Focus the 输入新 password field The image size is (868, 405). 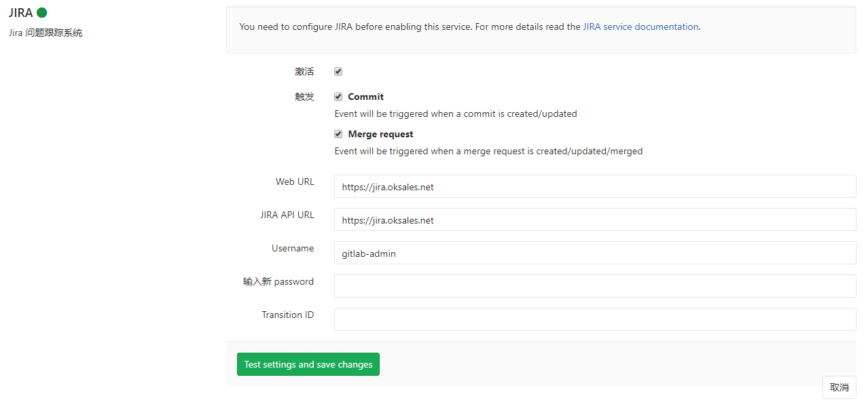594,285
